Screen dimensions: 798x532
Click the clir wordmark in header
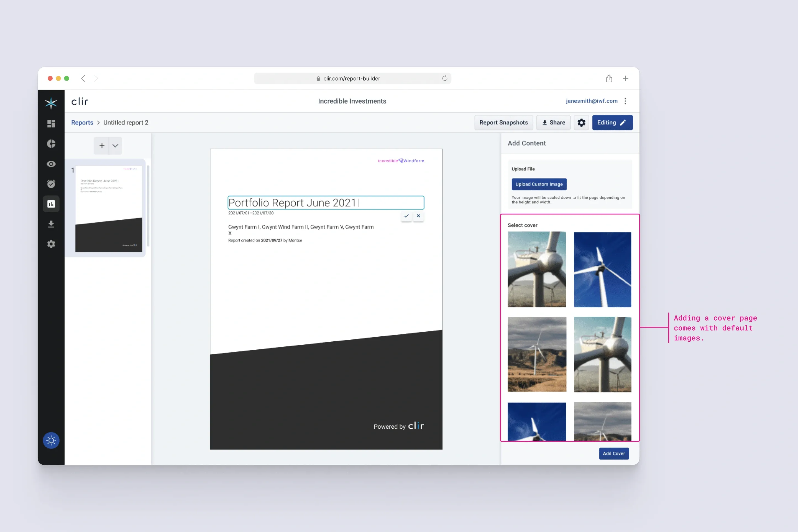pos(80,101)
